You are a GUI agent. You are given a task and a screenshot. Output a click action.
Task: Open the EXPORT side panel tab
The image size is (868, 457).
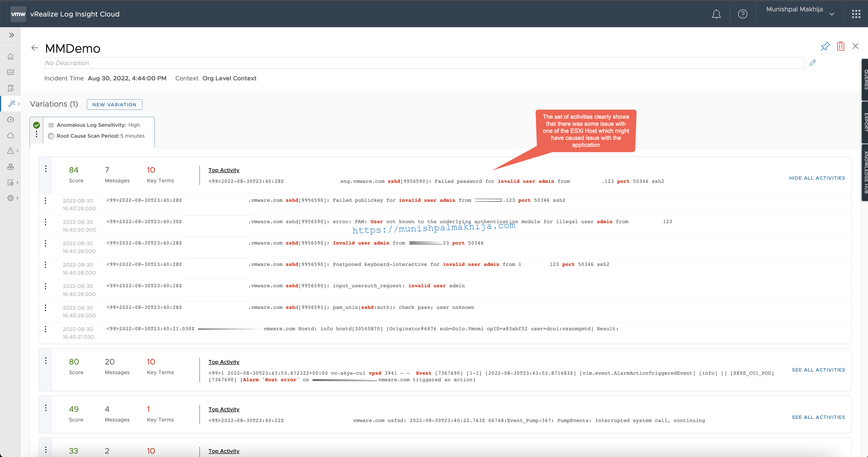(865, 122)
